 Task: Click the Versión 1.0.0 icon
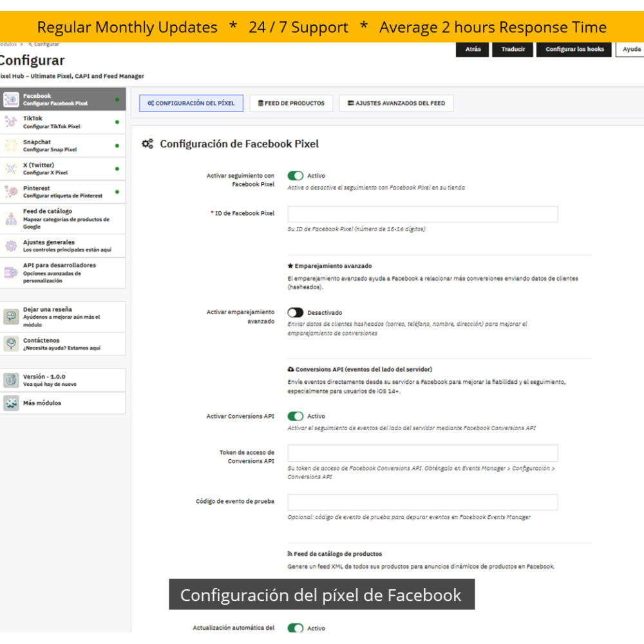[x=11, y=380]
